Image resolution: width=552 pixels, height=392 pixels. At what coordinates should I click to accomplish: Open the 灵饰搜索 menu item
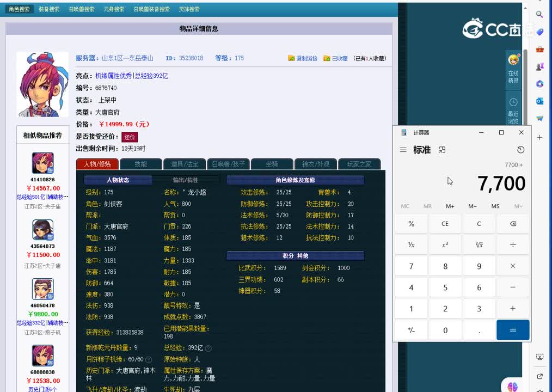(189, 9)
